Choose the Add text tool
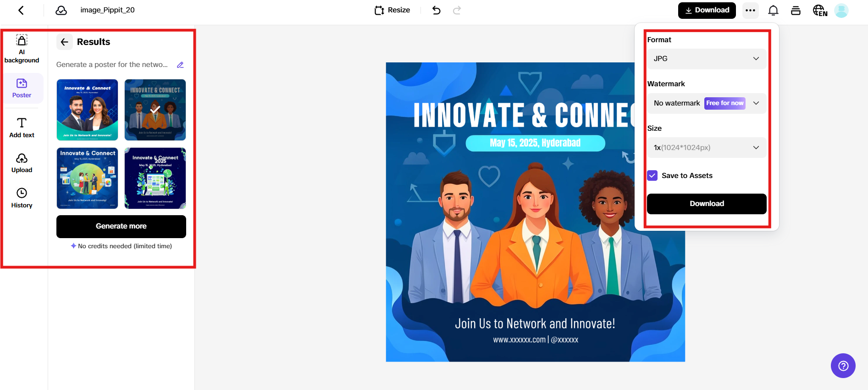 click(x=22, y=128)
